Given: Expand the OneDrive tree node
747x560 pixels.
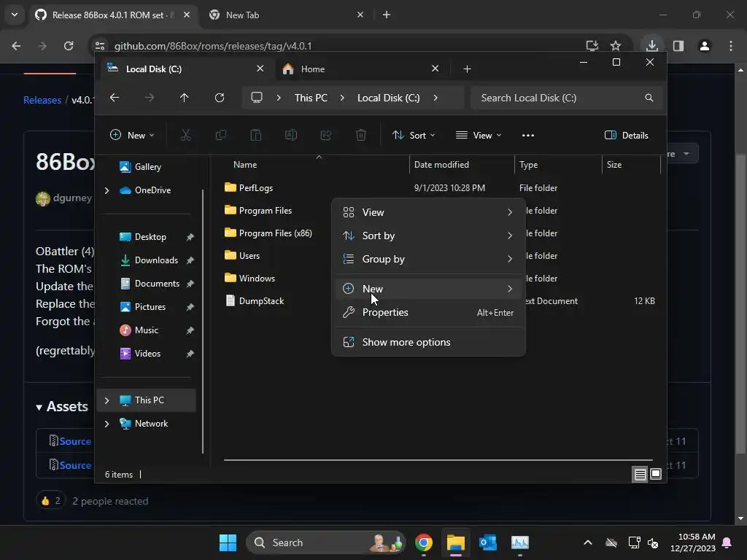Looking at the screenshot, I should (x=107, y=190).
